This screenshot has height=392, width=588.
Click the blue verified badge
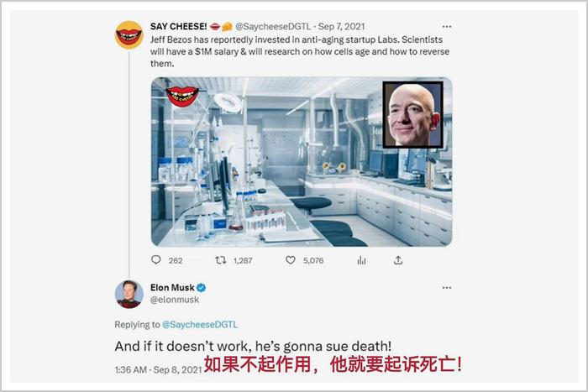tap(202, 288)
